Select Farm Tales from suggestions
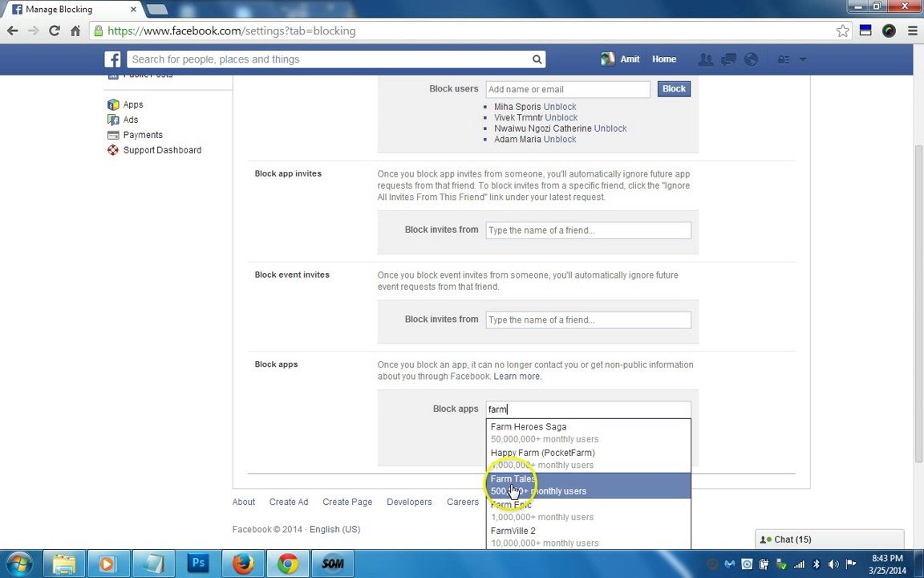Screen dimensions: 924x578 coord(588,485)
